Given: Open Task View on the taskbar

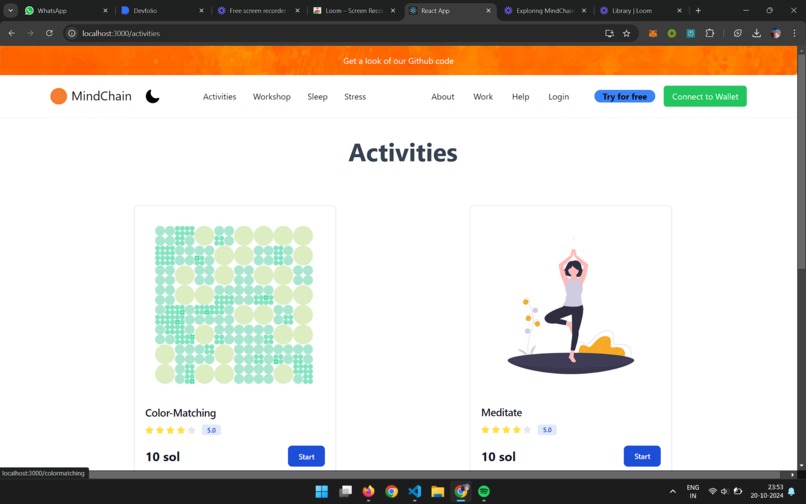Looking at the screenshot, I should coord(345,492).
